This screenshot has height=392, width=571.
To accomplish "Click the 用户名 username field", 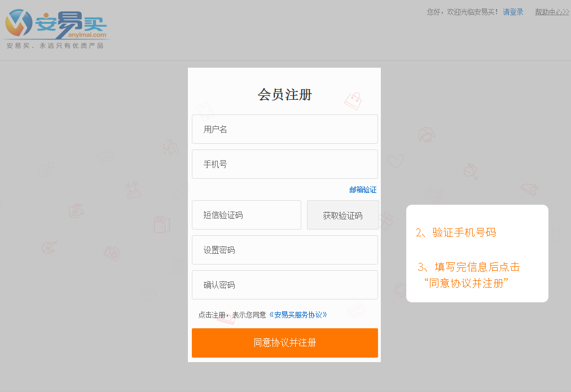I will (x=285, y=129).
